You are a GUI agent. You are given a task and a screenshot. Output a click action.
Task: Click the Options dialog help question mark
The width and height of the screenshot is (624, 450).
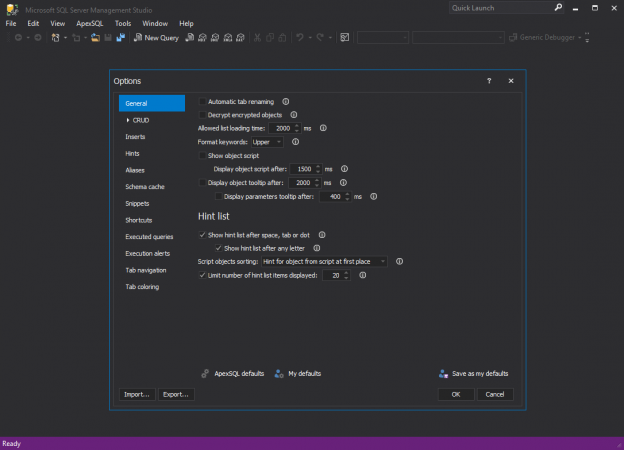[489, 81]
